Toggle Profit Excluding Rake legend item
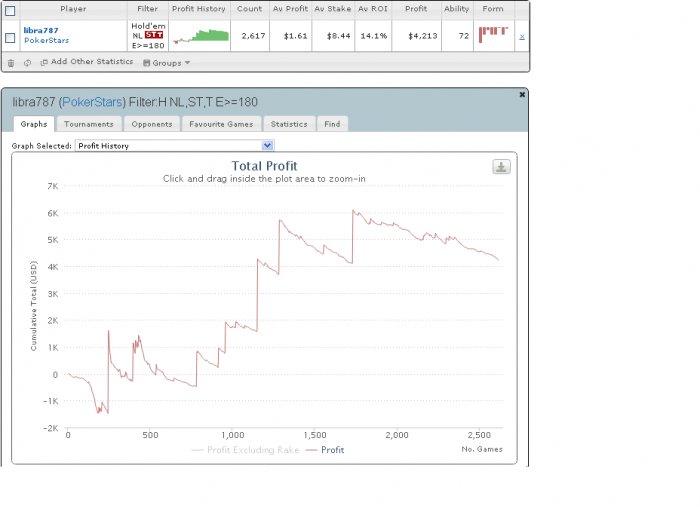700x521 pixels. coord(246,450)
